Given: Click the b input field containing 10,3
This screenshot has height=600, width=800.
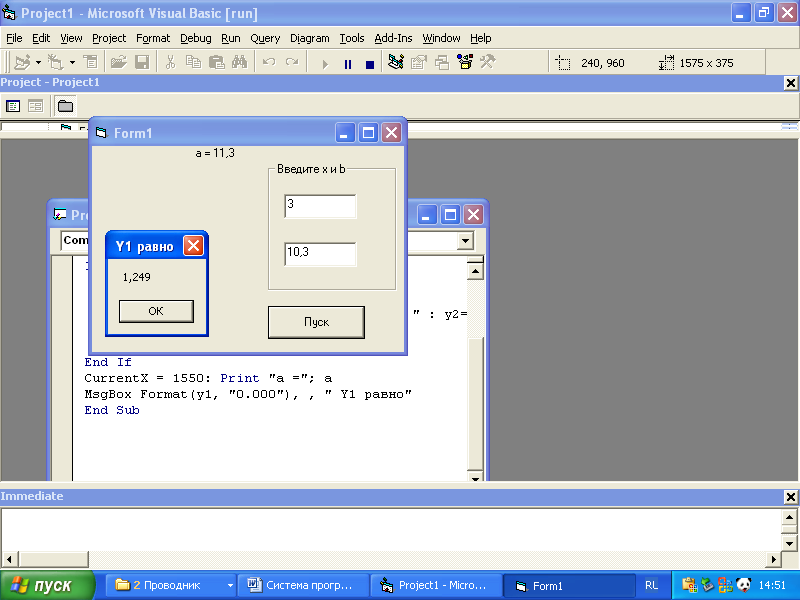Looking at the screenshot, I should [x=320, y=254].
